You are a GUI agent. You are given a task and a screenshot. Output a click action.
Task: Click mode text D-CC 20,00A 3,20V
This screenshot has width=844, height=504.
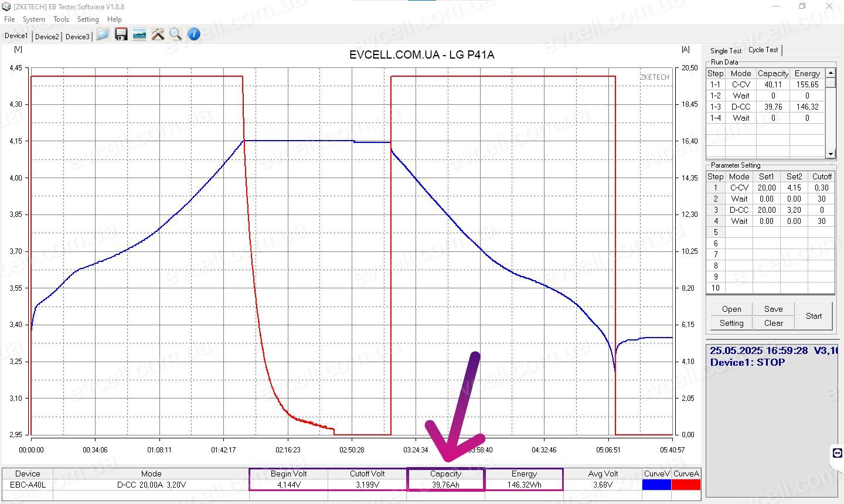pyautogui.click(x=151, y=485)
